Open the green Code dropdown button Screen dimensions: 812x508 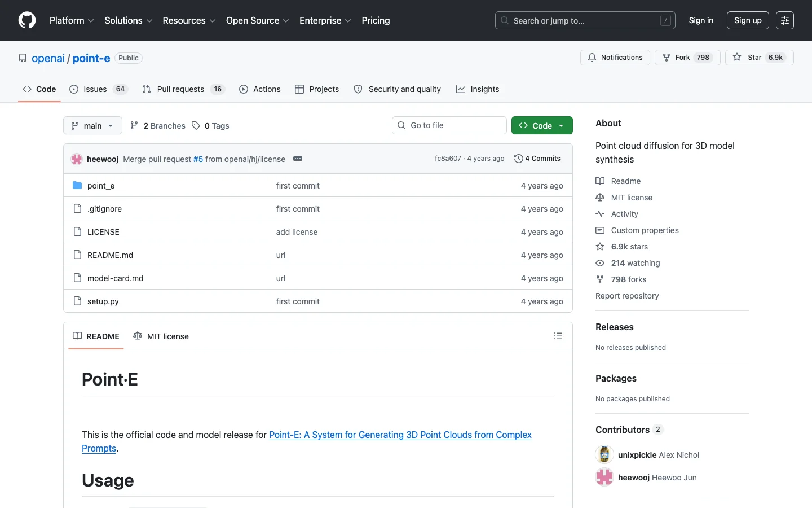pyautogui.click(x=542, y=125)
